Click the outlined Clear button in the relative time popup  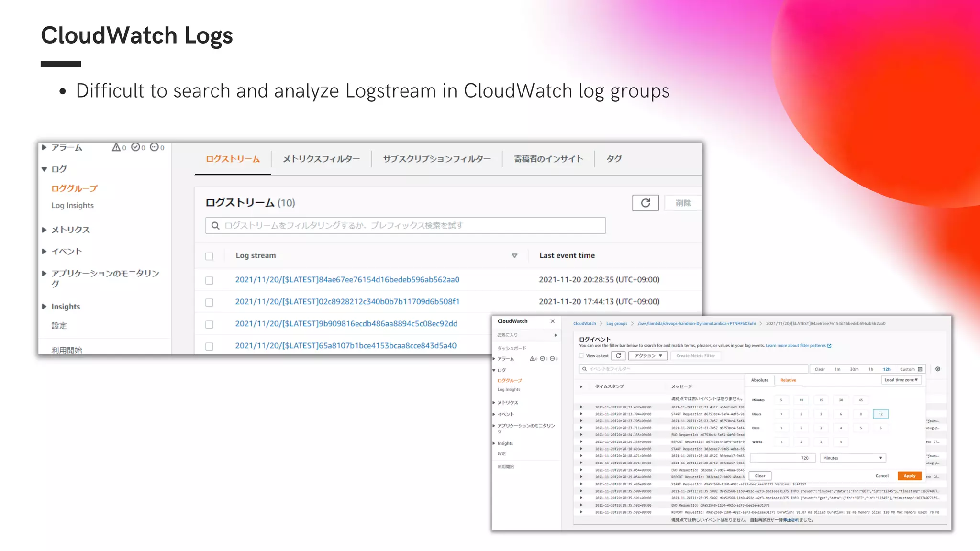pos(760,475)
